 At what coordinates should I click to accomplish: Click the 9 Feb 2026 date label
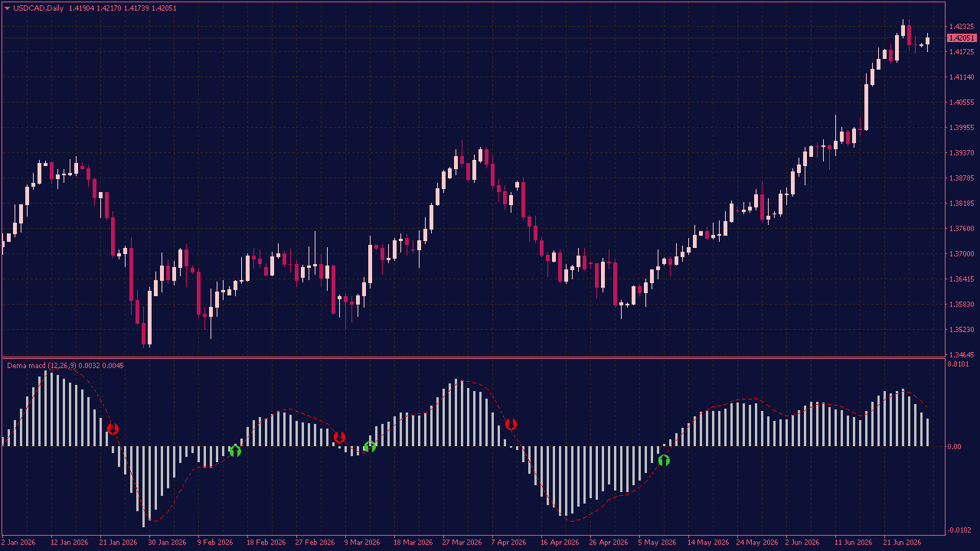click(x=215, y=543)
